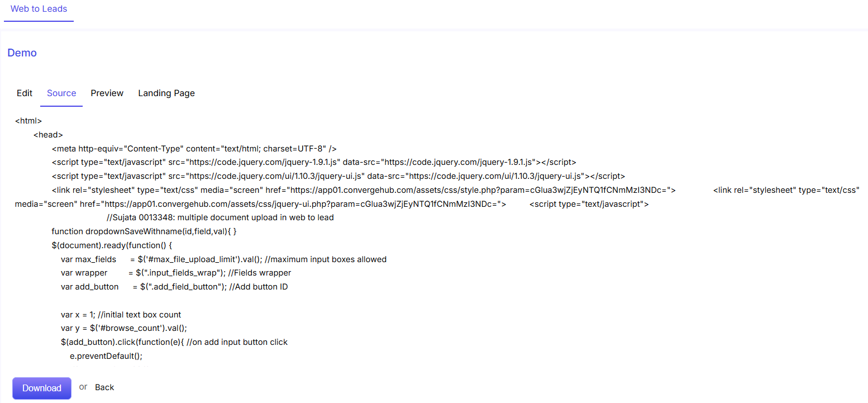Viewport: 868px width, 403px height.
Task: Go to the Landing Page tab
Action: tap(166, 93)
